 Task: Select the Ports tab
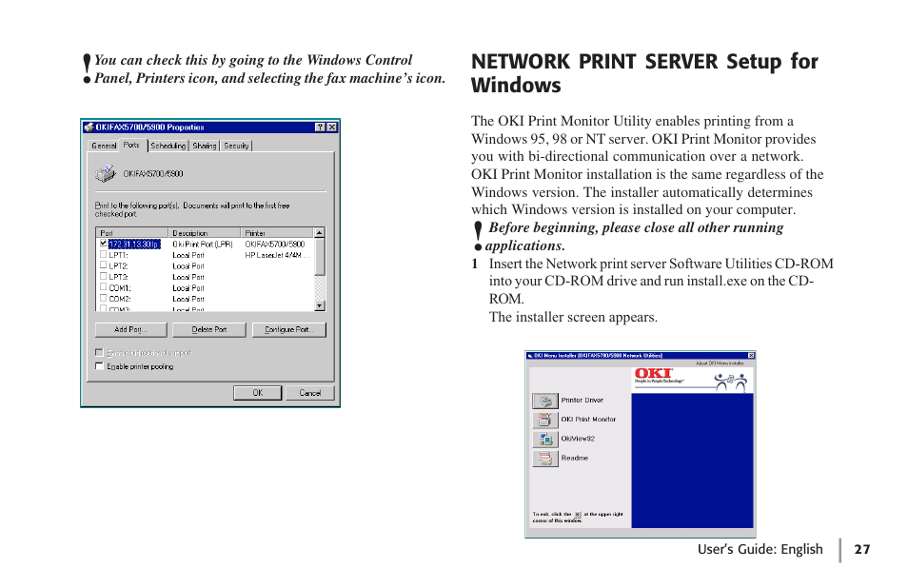click(132, 145)
